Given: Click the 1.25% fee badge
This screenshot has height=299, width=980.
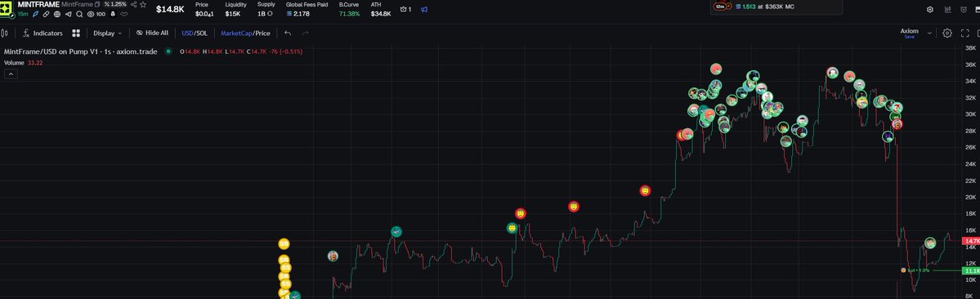Looking at the screenshot, I should (115, 4).
